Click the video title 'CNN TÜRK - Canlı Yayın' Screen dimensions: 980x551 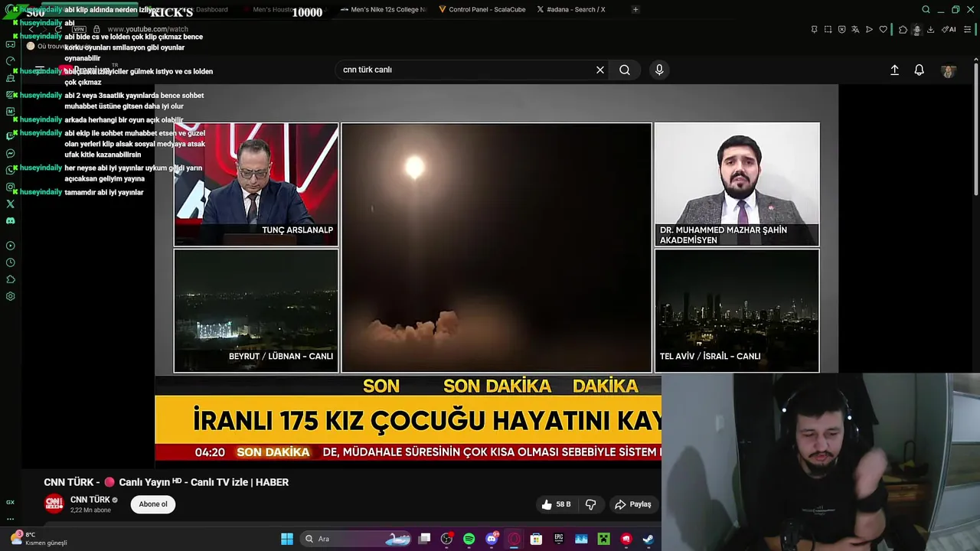click(166, 482)
